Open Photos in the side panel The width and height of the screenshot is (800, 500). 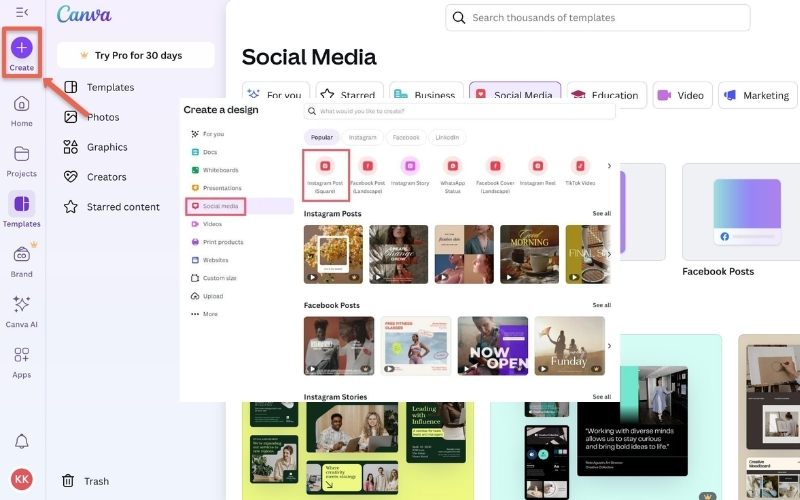(92, 117)
